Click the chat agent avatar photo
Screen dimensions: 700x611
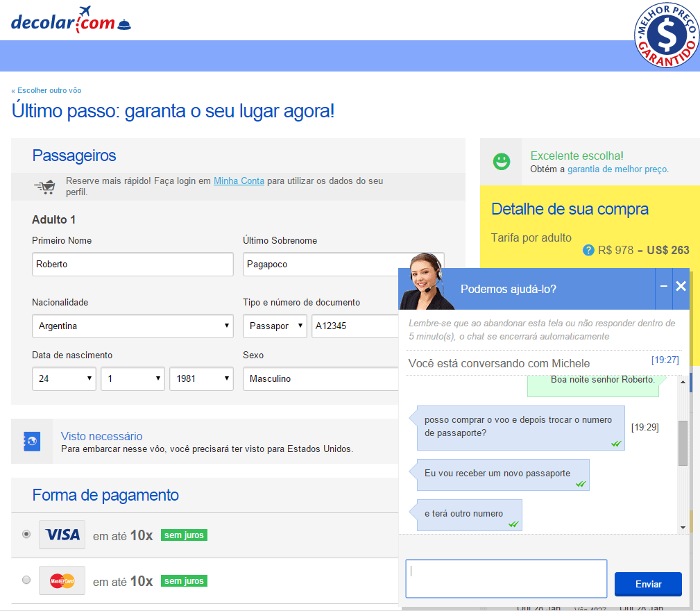(x=425, y=281)
